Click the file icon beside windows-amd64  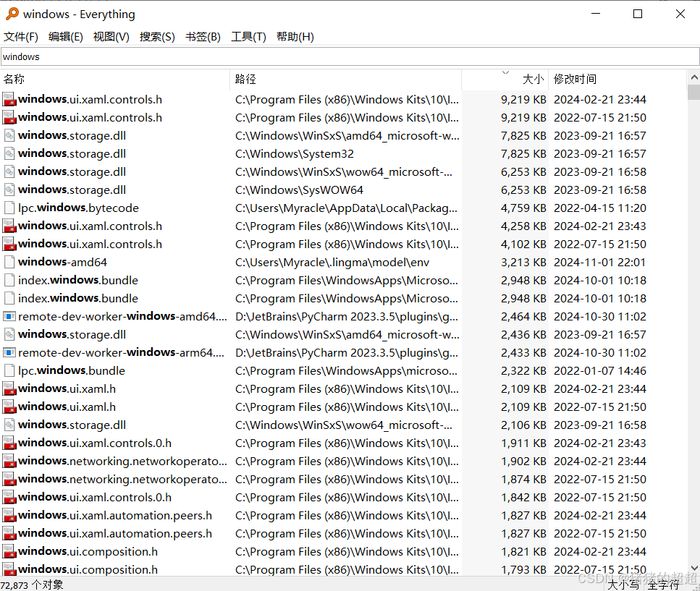(x=9, y=262)
